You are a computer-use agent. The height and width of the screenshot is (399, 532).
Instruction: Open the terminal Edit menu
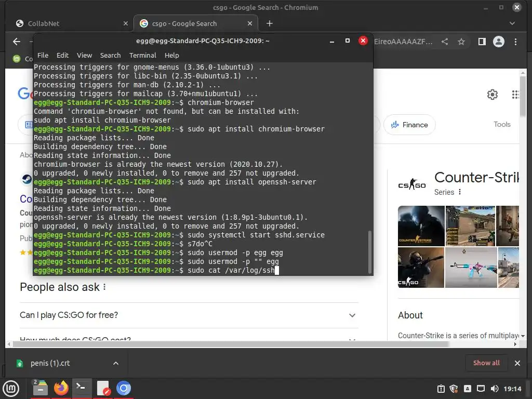(x=62, y=55)
